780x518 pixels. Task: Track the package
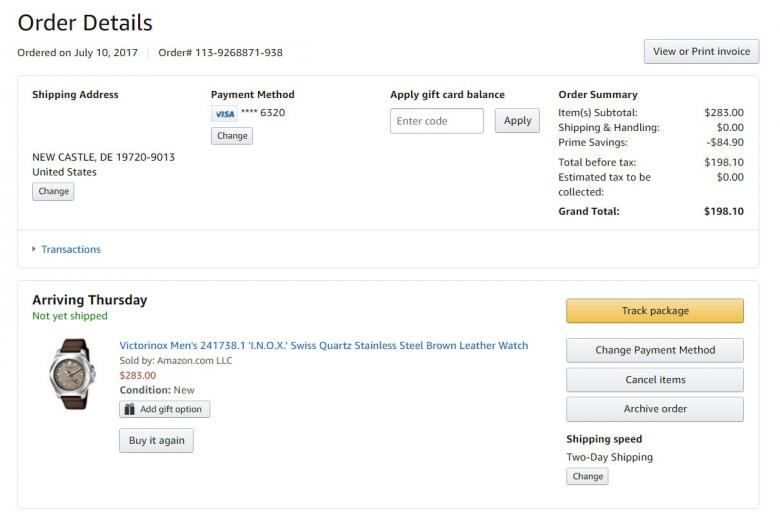click(x=654, y=311)
